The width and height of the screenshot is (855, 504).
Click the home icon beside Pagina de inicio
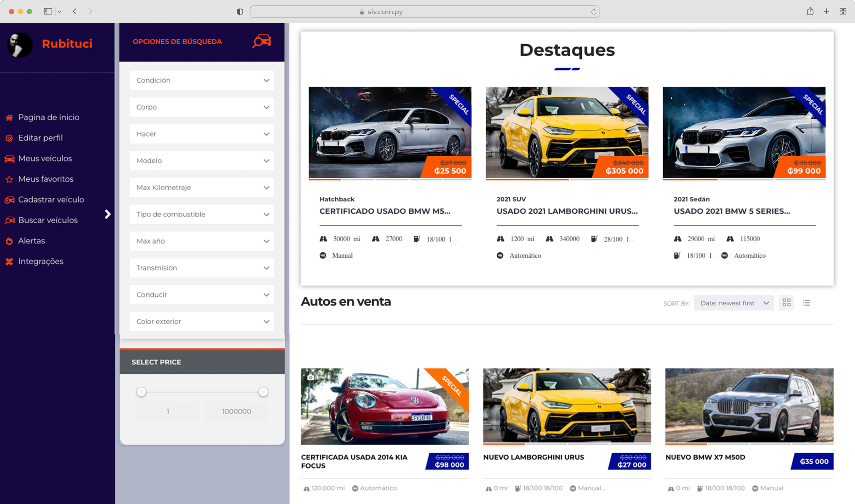tap(9, 117)
